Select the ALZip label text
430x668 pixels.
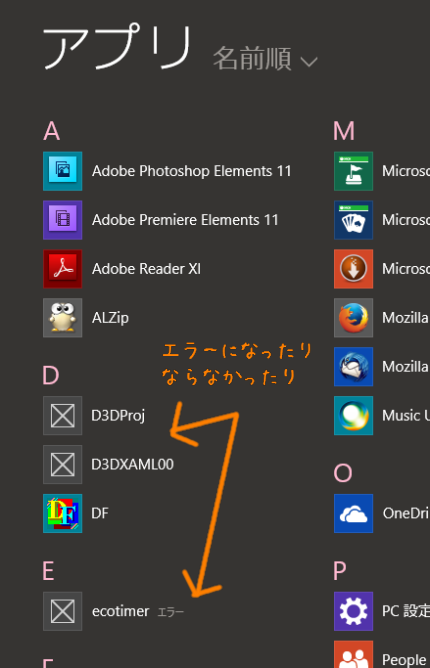coord(110,318)
